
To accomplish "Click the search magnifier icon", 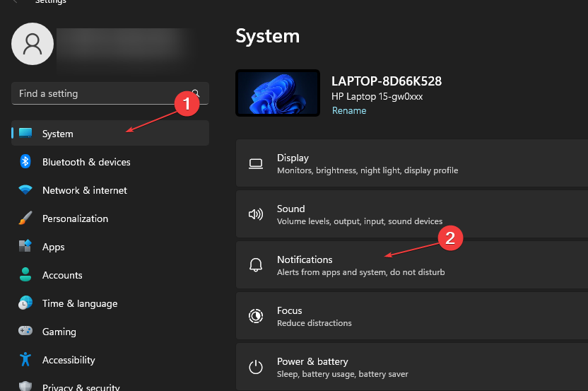I will [x=196, y=93].
